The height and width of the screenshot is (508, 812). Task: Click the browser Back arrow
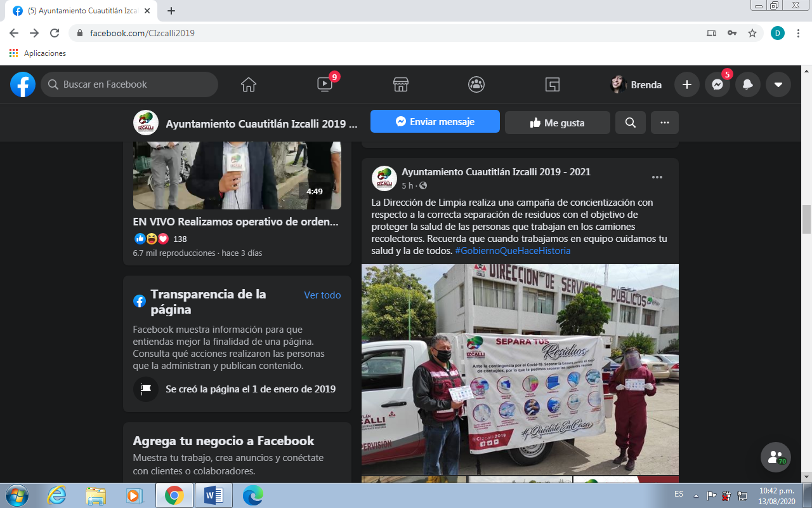(x=14, y=33)
